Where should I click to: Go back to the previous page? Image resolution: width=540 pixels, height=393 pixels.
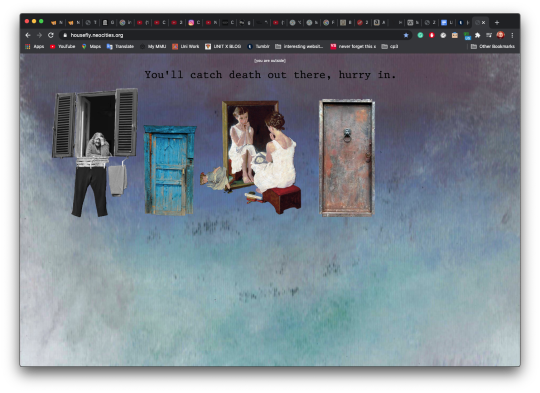(28, 35)
